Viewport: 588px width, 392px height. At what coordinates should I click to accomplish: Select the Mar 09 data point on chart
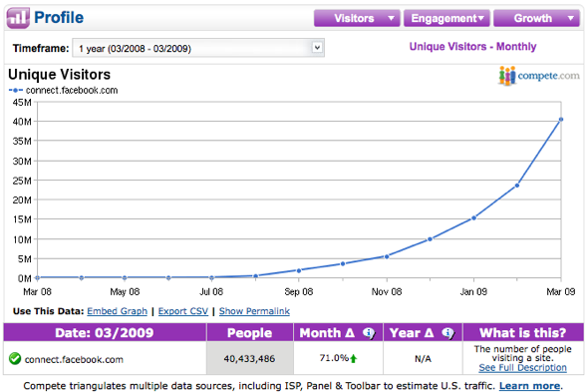coord(561,120)
